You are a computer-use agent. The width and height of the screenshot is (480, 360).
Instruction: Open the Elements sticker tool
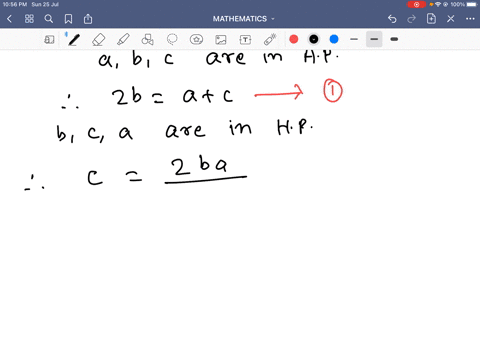(196, 40)
